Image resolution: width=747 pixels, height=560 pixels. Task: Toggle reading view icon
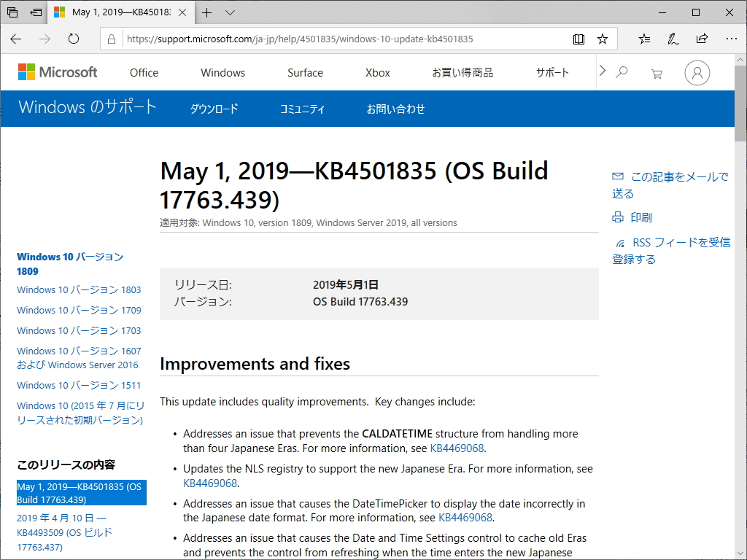(578, 39)
